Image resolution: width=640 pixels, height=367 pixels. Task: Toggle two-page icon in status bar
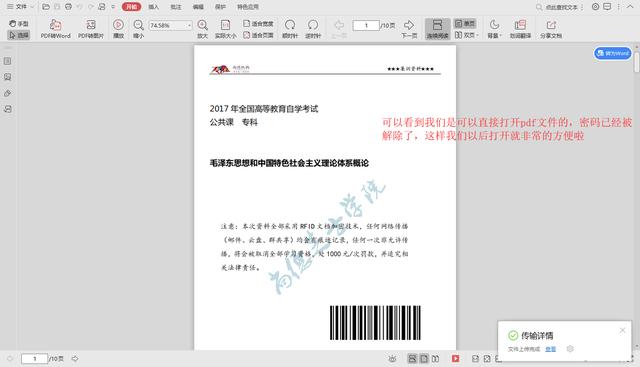436,358
